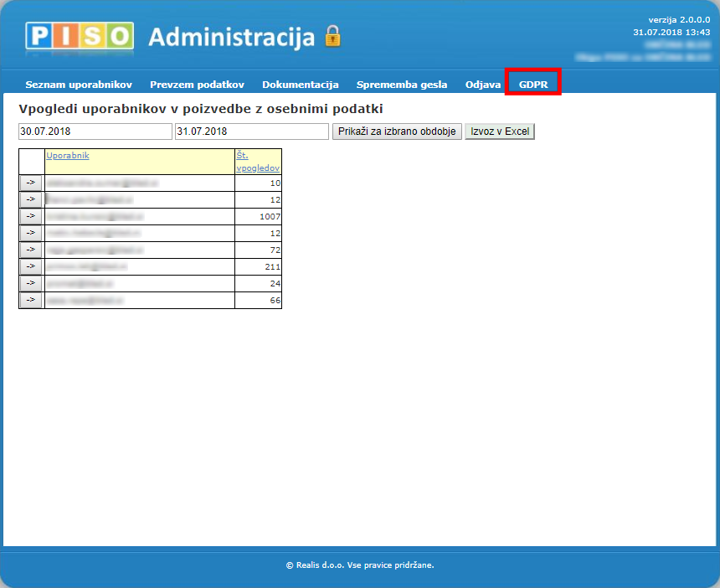Open the Seznam uporabnikov menu item
The width and height of the screenshot is (720, 588).
click(x=79, y=85)
